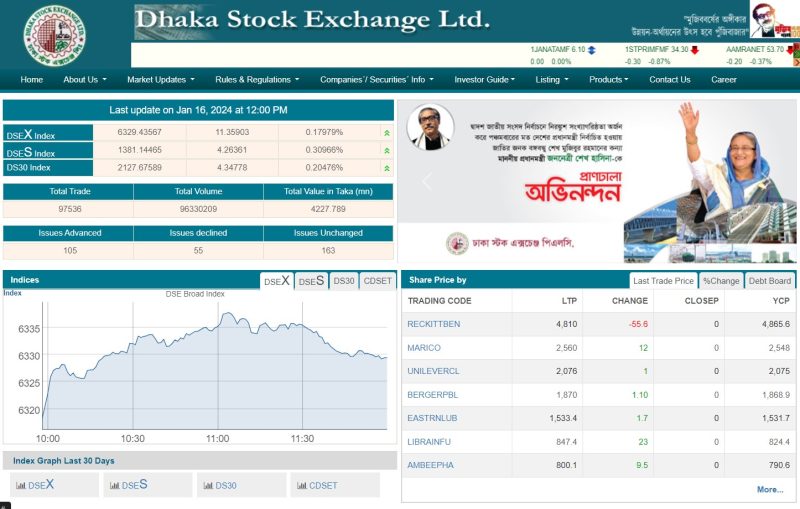The image size is (800, 509).
Task: Open the RECKITTBEN trading code link
Action: (x=434, y=324)
